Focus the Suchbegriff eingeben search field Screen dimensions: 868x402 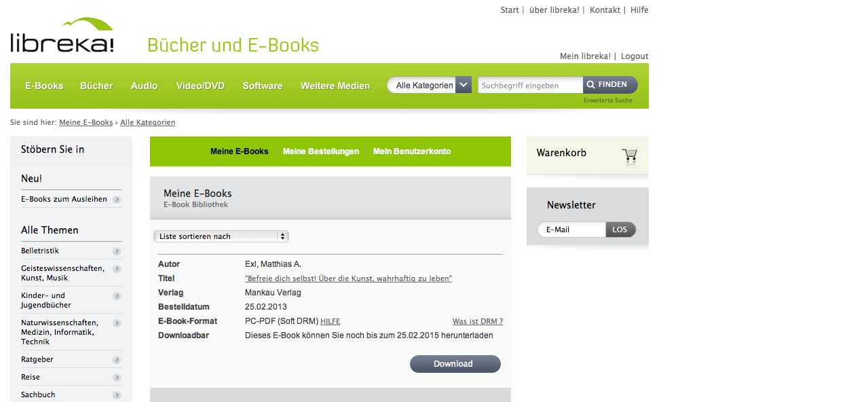click(529, 86)
